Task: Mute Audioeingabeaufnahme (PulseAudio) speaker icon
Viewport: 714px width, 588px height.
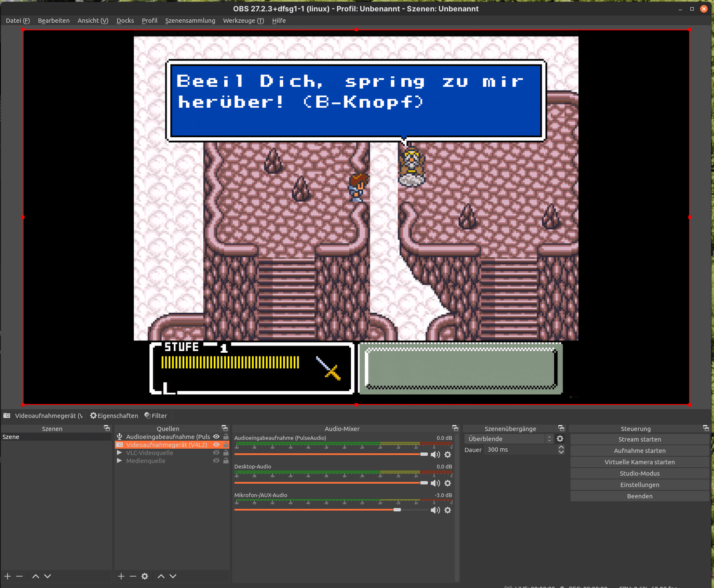Action: pos(435,455)
